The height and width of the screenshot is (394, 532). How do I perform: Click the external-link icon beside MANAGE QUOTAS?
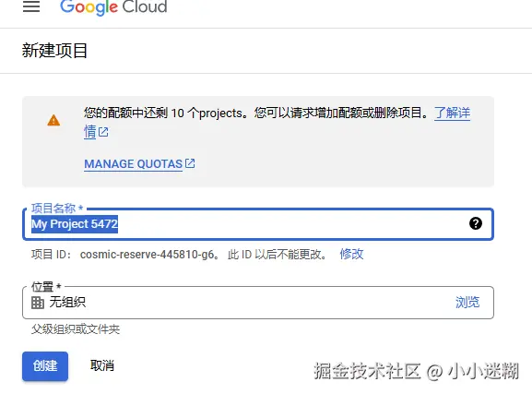(x=190, y=163)
